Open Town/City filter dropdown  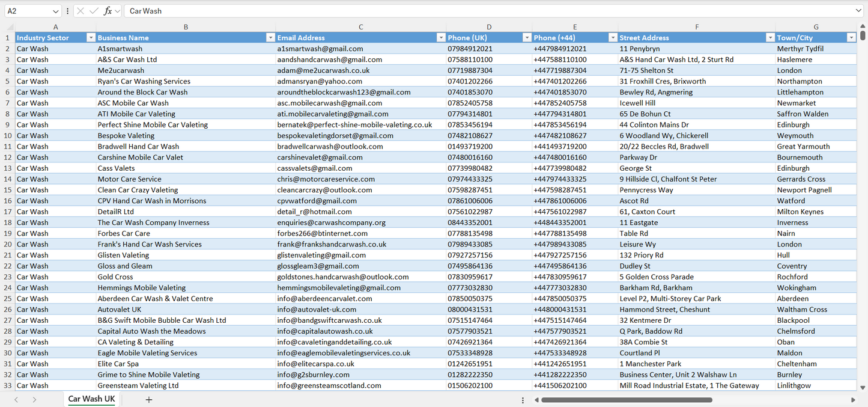(x=851, y=37)
